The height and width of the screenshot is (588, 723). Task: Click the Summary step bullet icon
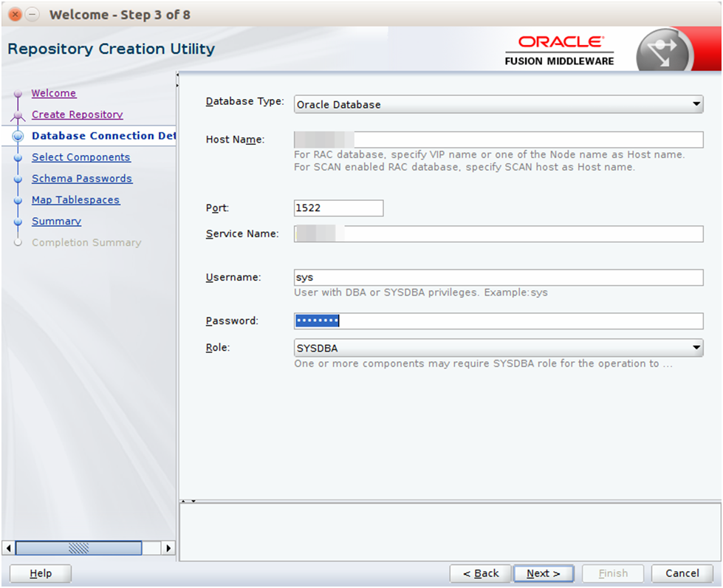coord(18,222)
